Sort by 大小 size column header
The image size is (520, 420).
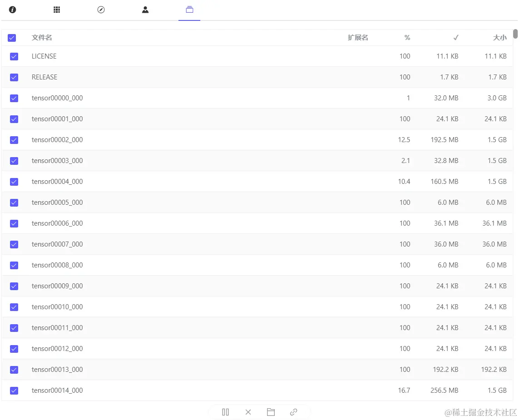click(x=500, y=37)
